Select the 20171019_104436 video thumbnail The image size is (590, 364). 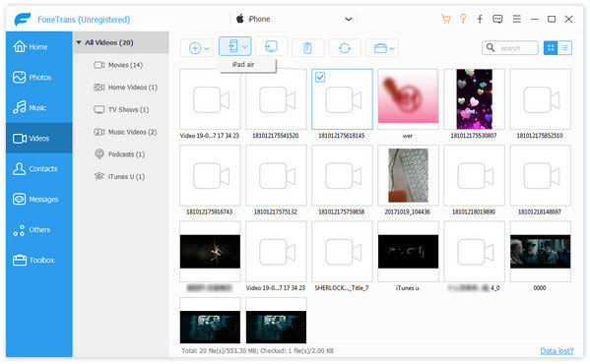408,175
